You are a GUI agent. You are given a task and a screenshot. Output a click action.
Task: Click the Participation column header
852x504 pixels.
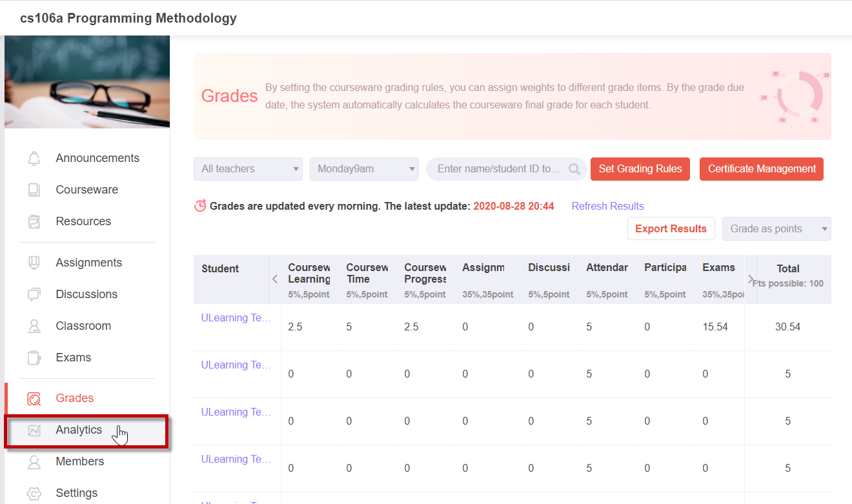[665, 267]
